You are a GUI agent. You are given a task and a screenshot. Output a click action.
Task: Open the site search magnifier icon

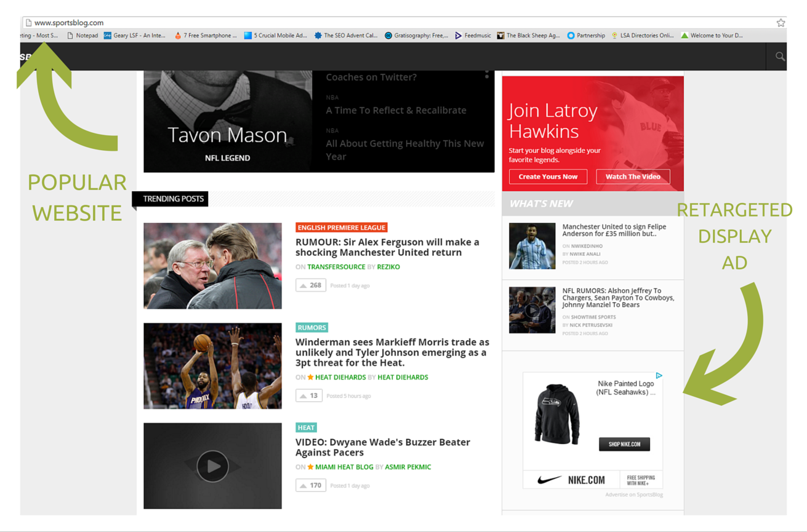pyautogui.click(x=780, y=57)
